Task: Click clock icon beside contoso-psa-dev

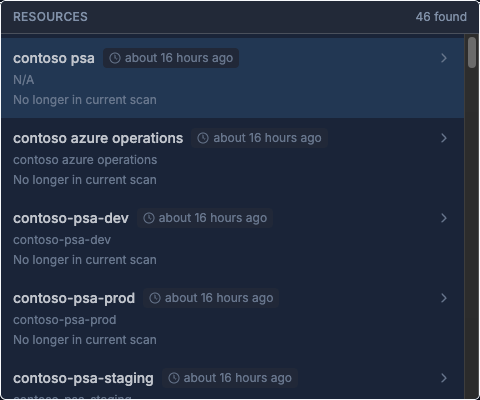Action: [x=149, y=218]
